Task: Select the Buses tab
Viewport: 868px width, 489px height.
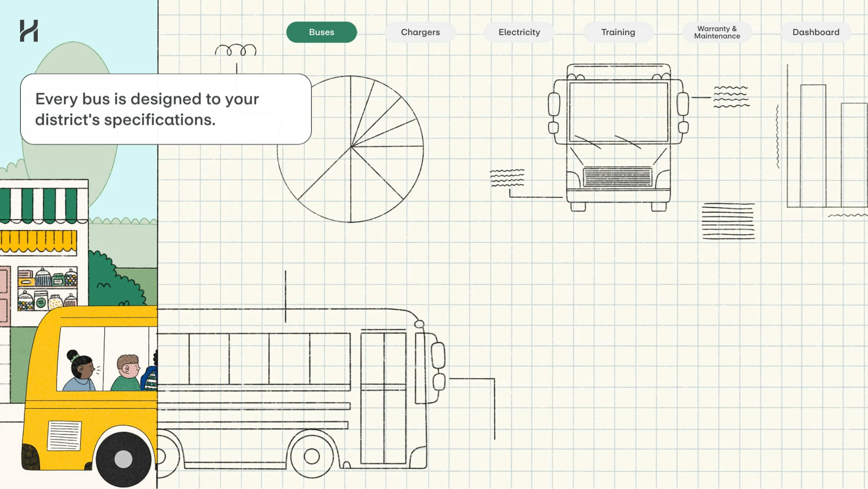Action: [x=321, y=32]
